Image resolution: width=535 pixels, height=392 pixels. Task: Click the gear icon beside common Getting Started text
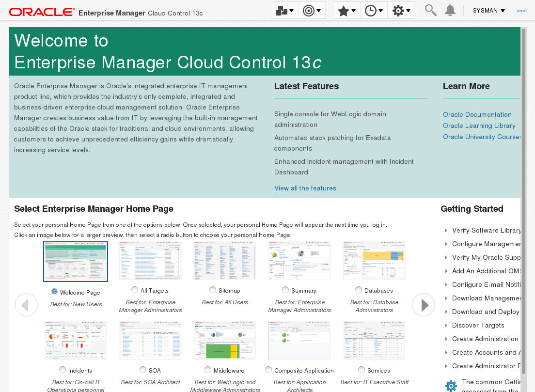point(451,386)
